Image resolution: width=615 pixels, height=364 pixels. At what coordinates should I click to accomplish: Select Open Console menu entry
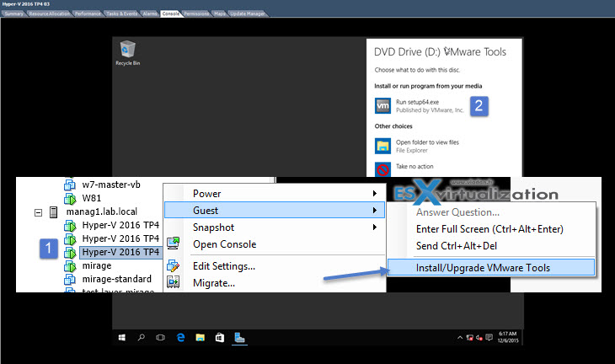(275, 244)
